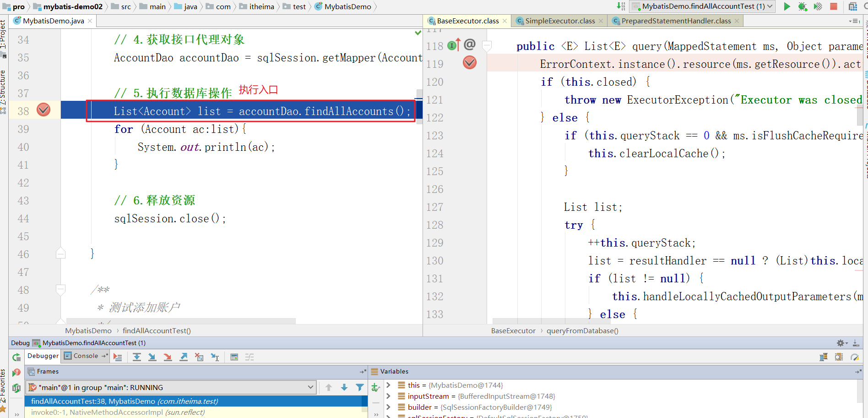Open Evaluate Expression calculator icon
The height and width of the screenshot is (418, 868).
point(234,357)
